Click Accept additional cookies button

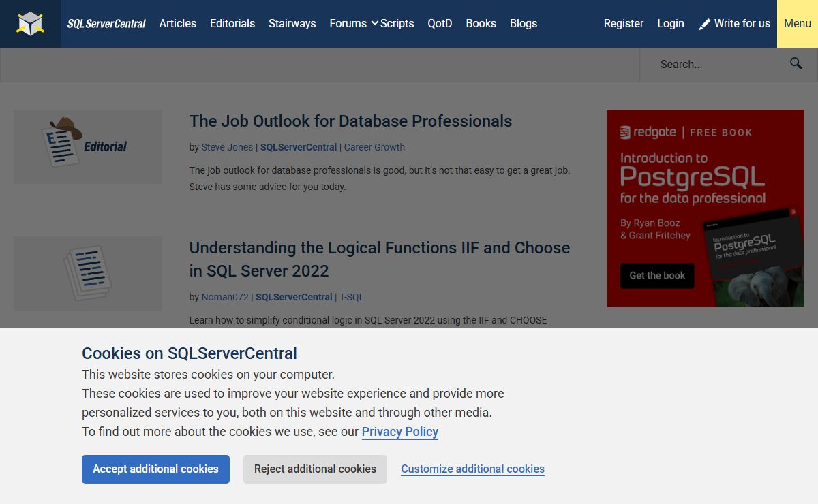click(155, 469)
